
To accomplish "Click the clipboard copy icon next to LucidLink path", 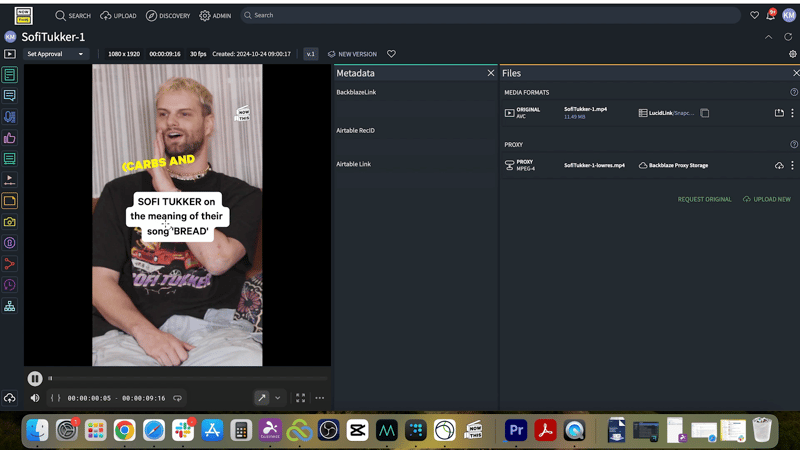I will pos(705,113).
